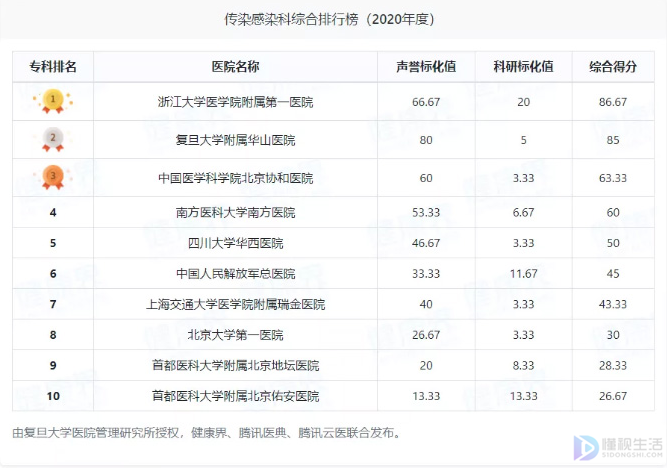Click reputation value 26.67 for 北京大学第一医院

point(426,335)
